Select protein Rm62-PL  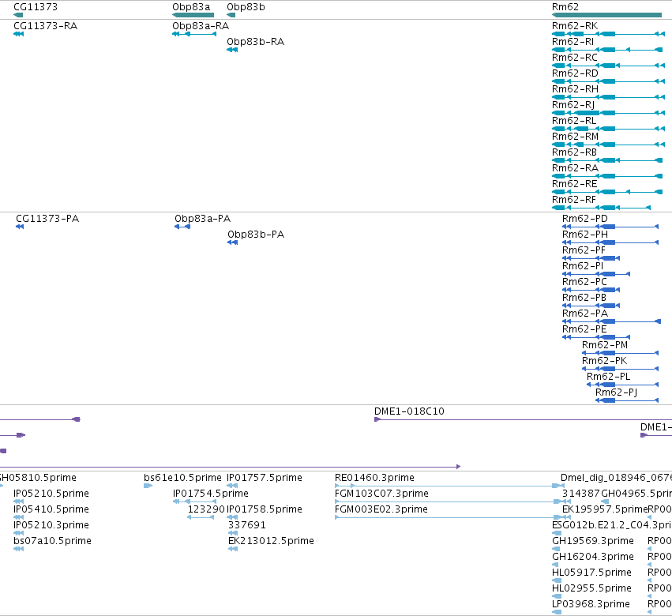click(x=623, y=385)
